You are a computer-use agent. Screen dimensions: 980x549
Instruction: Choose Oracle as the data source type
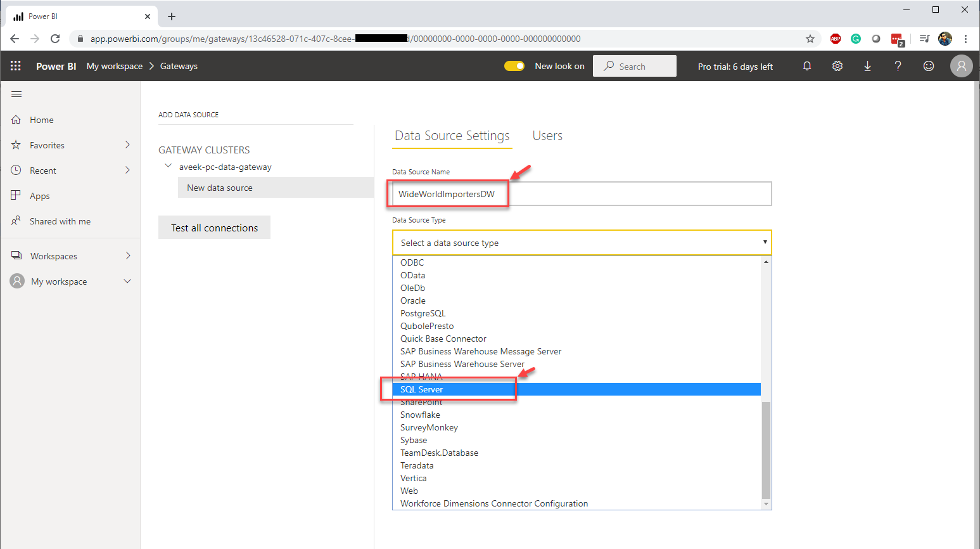coord(412,300)
